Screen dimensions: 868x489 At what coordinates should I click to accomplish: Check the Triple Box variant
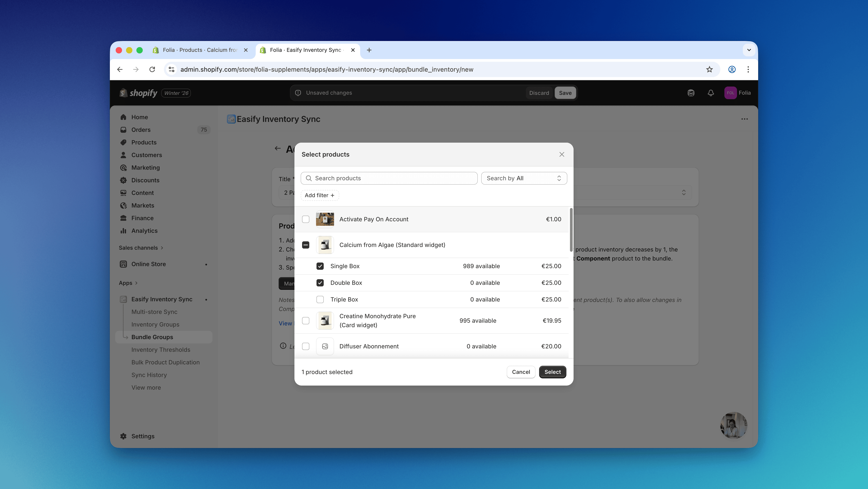320,299
